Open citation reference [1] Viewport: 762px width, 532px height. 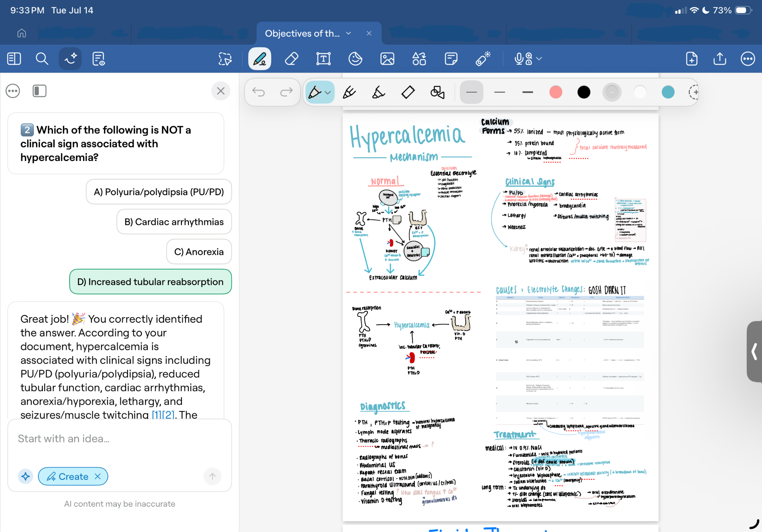157,415
